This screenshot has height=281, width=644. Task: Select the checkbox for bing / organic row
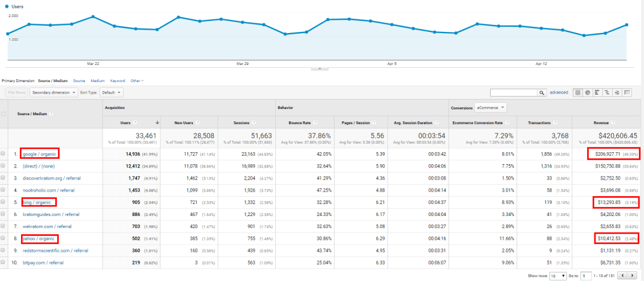5,202
